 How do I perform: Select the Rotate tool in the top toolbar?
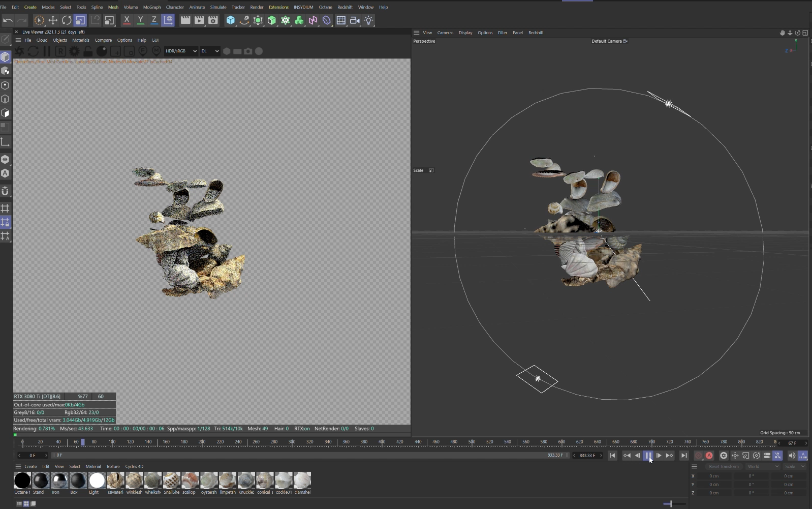tap(67, 20)
